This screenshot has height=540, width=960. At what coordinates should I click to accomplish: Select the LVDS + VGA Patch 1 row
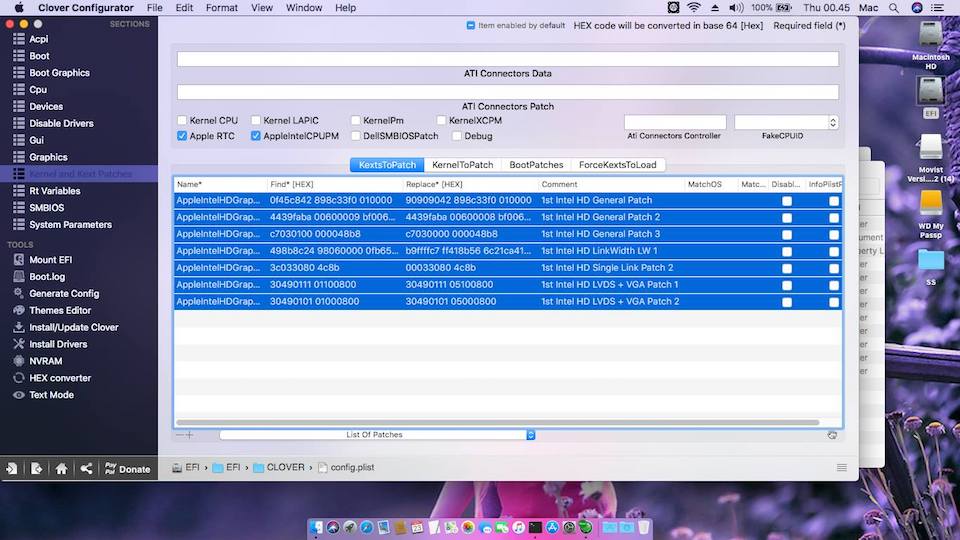click(508, 285)
